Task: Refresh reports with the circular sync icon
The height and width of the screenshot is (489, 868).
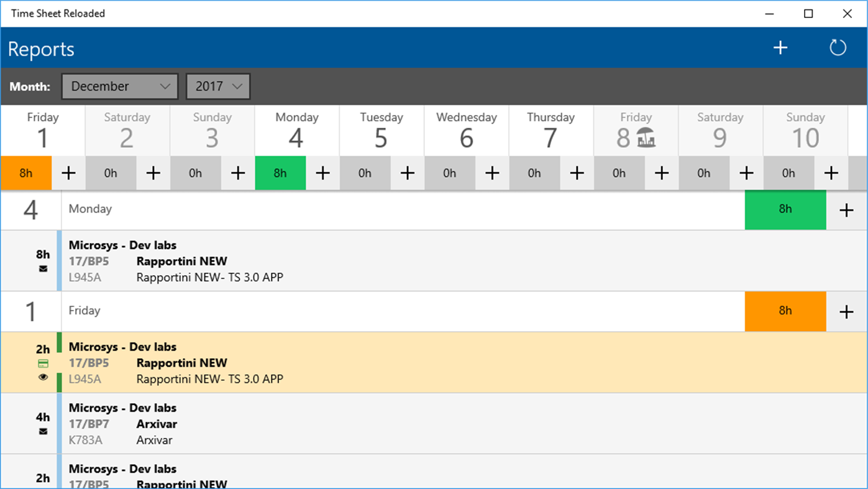Action: pos(837,47)
